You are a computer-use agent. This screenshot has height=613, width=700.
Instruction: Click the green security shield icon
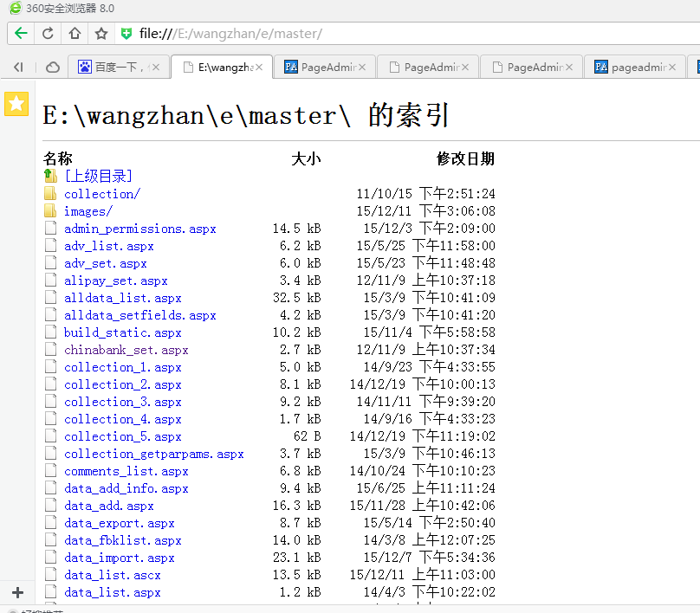pos(126,34)
